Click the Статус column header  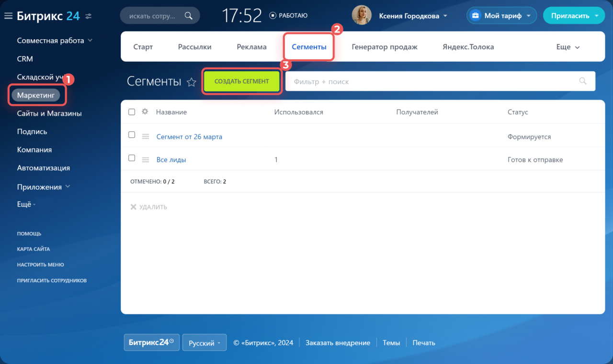518,112
